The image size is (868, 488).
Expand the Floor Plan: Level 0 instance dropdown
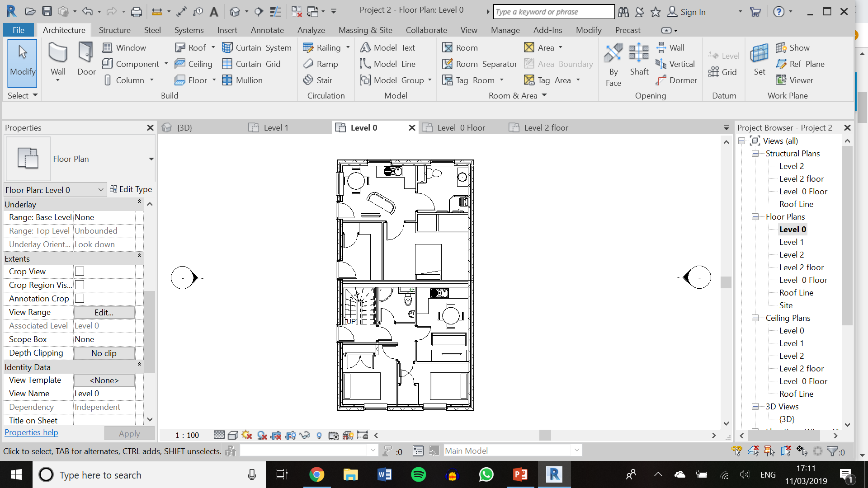(x=101, y=190)
